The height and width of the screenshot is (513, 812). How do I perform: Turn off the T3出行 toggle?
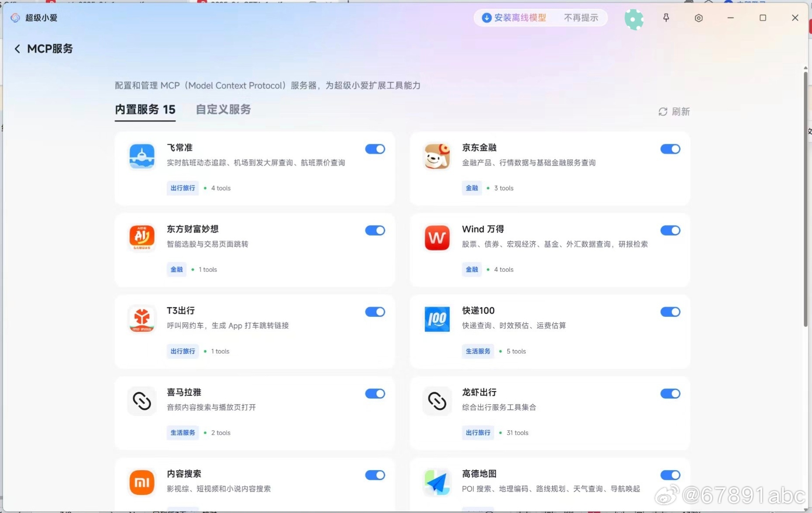[375, 312]
